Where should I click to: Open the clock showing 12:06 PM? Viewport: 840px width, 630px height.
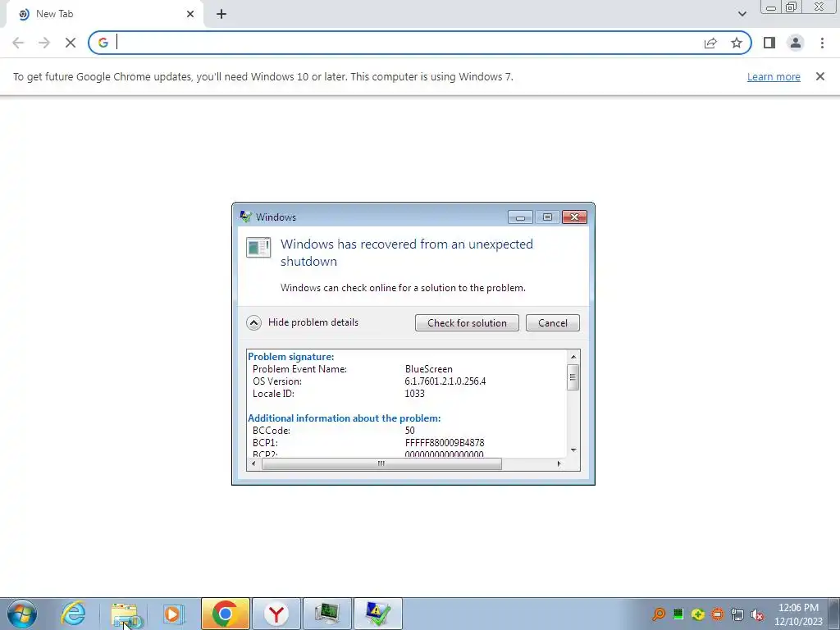pyautogui.click(x=798, y=614)
